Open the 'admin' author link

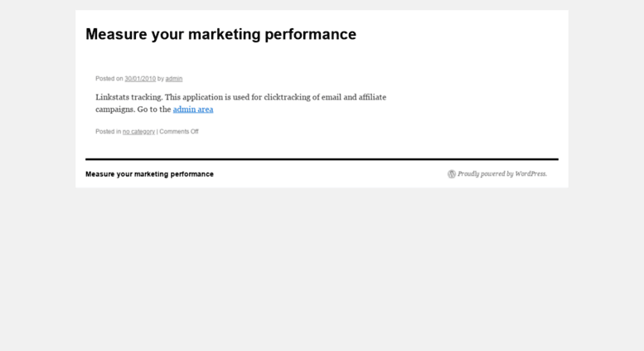pyautogui.click(x=174, y=79)
